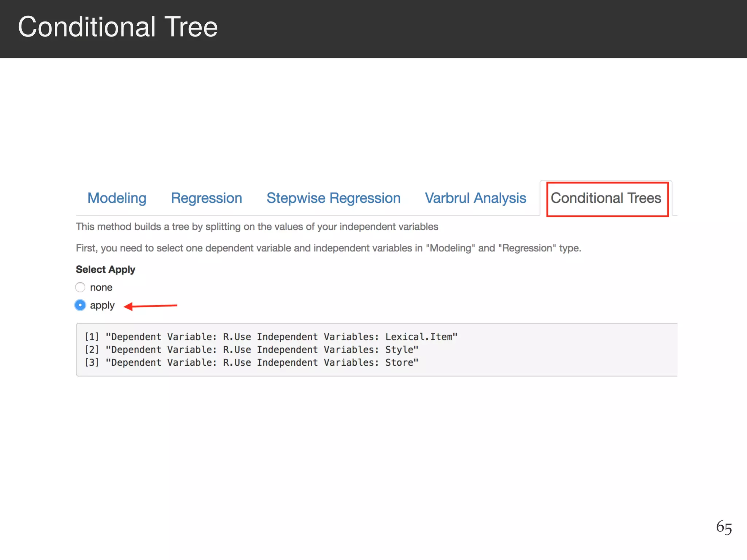Select the Conditional Trees tab
Screen dimensions: 747x560
point(606,198)
